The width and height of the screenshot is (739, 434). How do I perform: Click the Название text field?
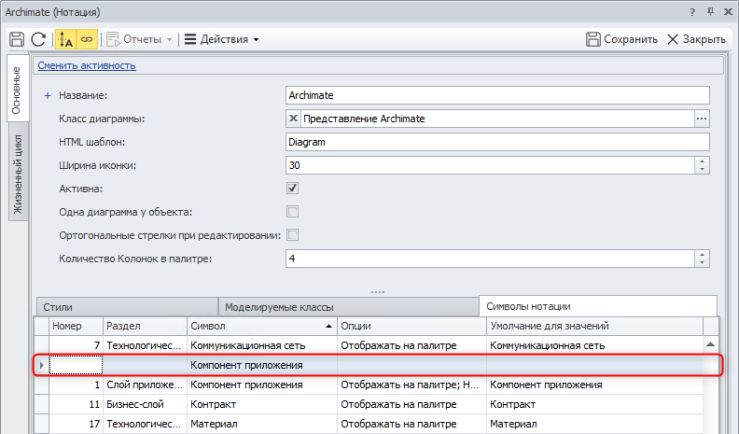tap(496, 95)
